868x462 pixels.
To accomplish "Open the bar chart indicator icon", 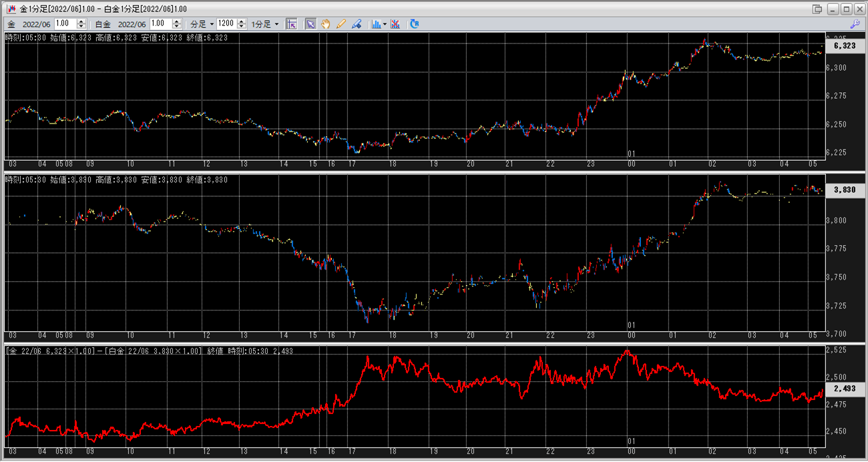I will tap(376, 24).
